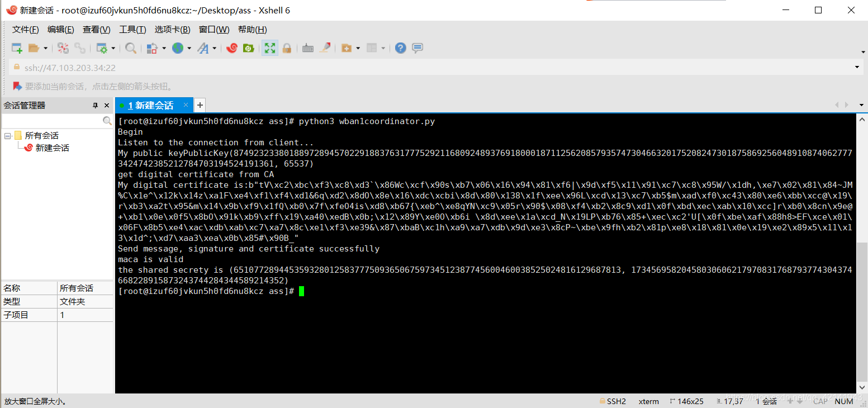Click the tab scroll left arrow

coord(837,105)
